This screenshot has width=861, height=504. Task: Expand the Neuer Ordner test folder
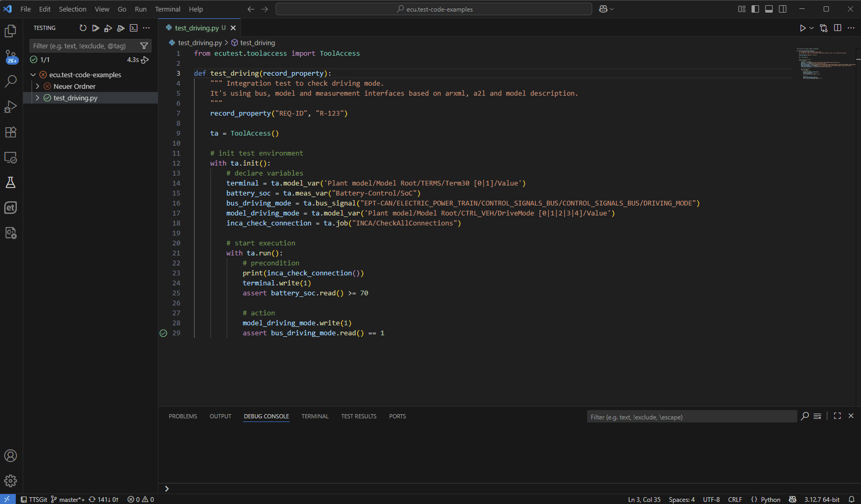tap(37, 86)
